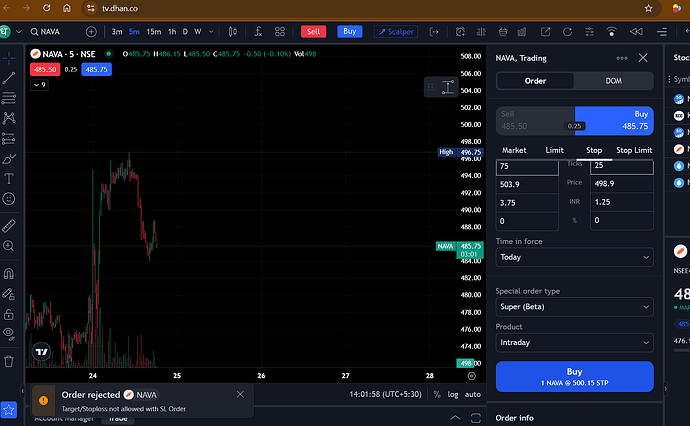Dismiss the Order rejected notification

[x=240, y=394]
